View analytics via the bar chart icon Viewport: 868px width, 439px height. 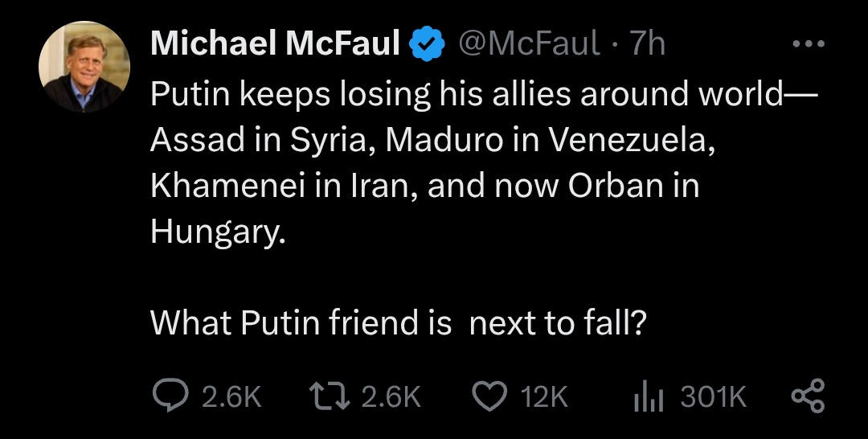(649, 396)
